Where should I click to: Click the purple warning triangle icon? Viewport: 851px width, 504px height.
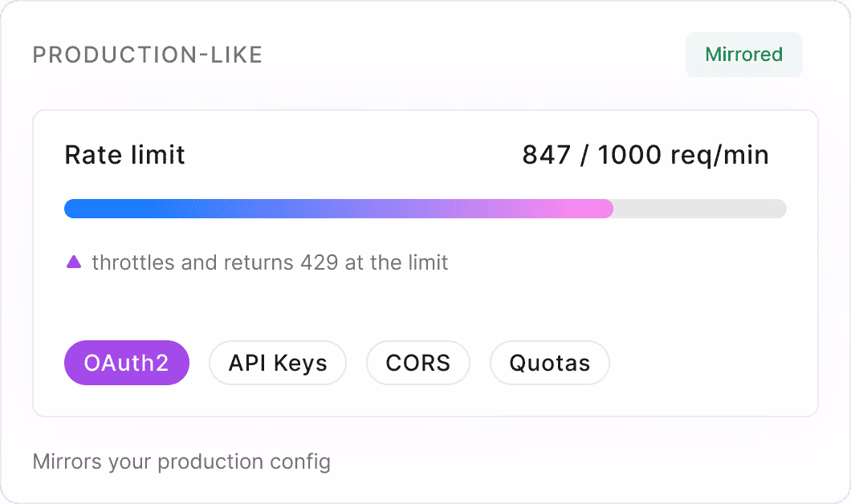click(x=74, y=262)
